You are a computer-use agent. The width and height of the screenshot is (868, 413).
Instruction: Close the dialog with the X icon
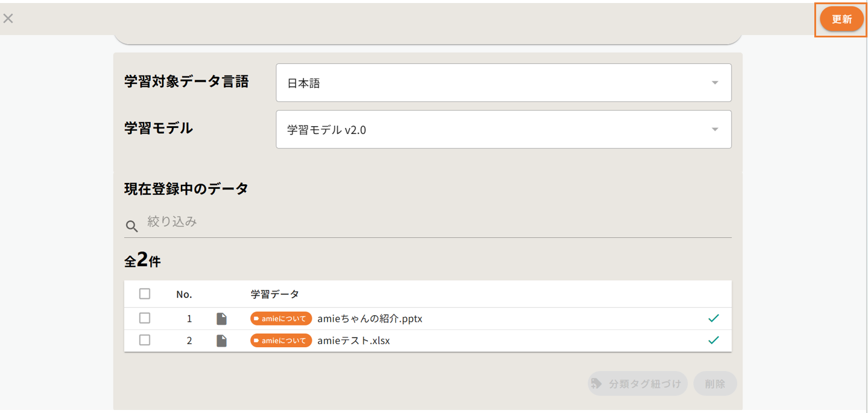coord(8,18)
